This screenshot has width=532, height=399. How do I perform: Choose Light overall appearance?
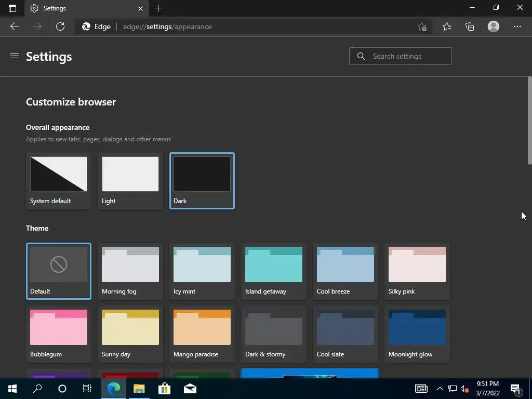click(130, 181)
